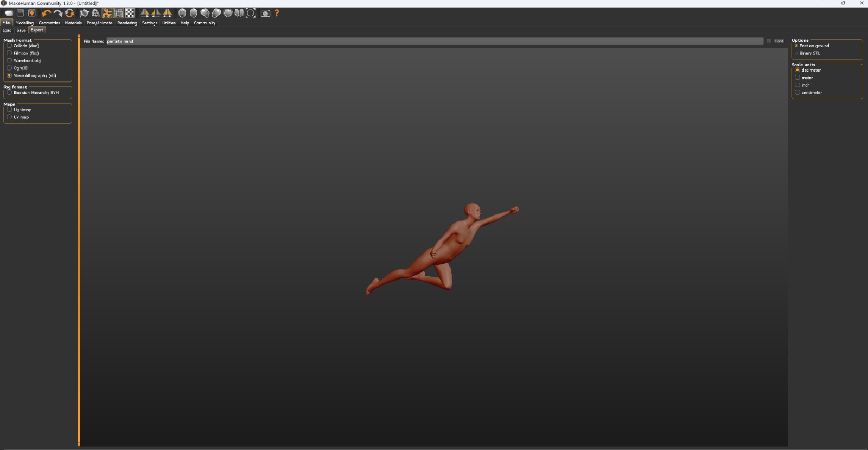Grab screenshot with the camera icon
The image size is (868, 450).
pyautogui.click(x=265, y=13)
